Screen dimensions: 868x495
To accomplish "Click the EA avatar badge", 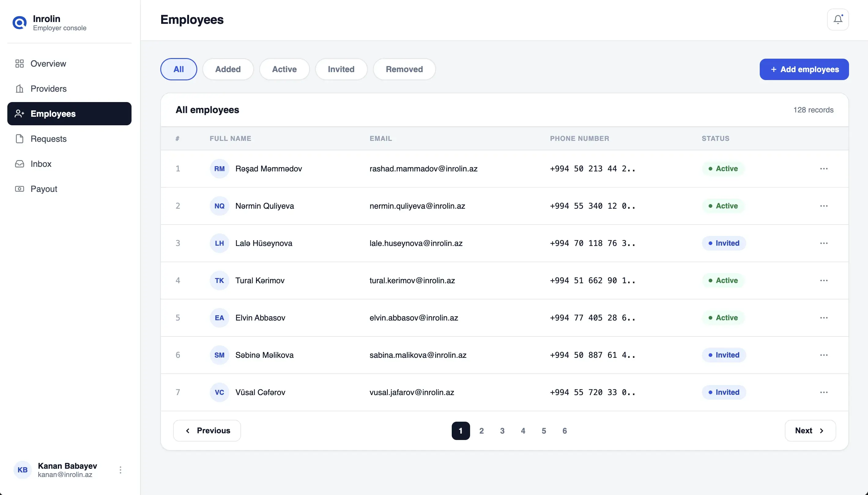I will click(220, 317).
